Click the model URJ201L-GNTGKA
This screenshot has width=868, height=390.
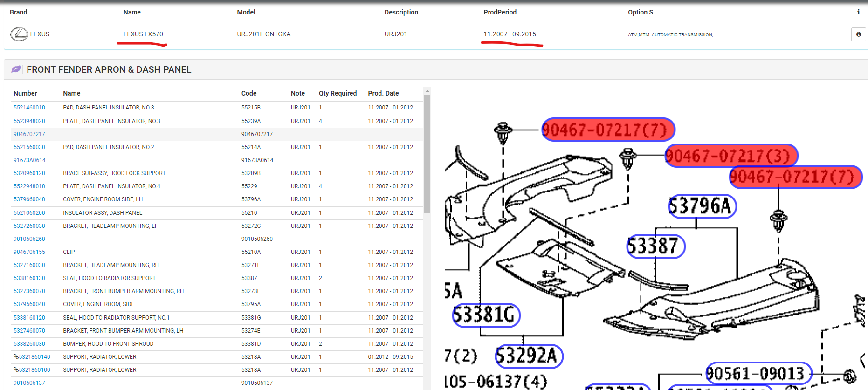point(264,34)
